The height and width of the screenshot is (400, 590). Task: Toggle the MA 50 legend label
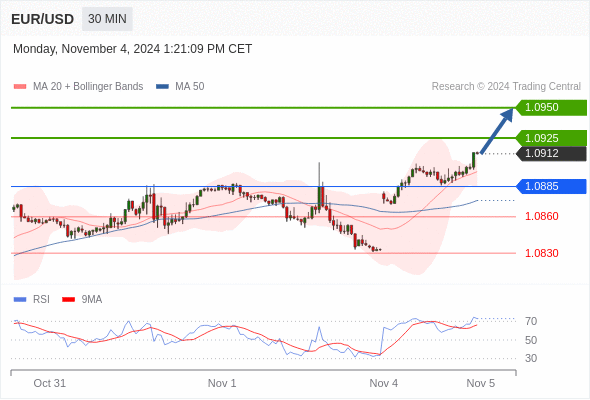click(190, 87)
